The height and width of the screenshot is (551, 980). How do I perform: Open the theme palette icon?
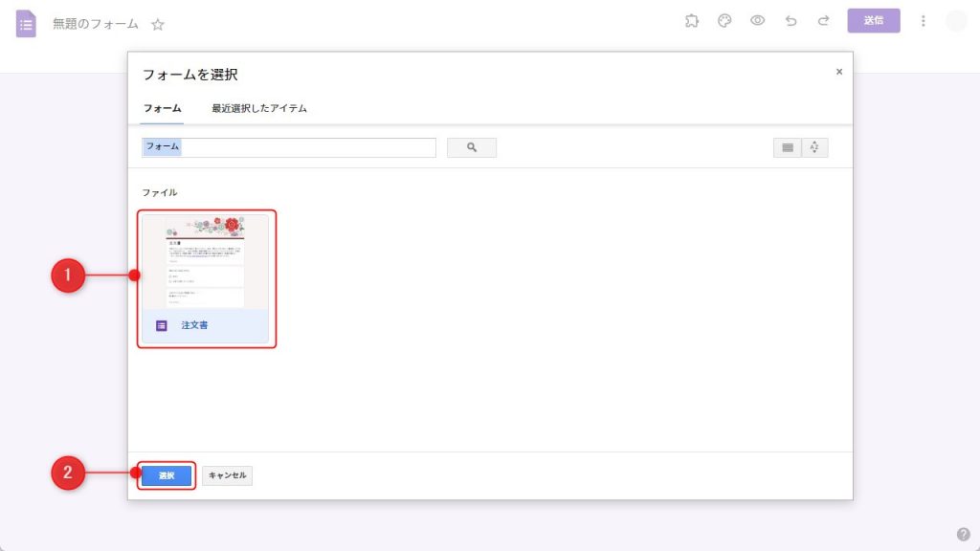[x=724, y=21]
